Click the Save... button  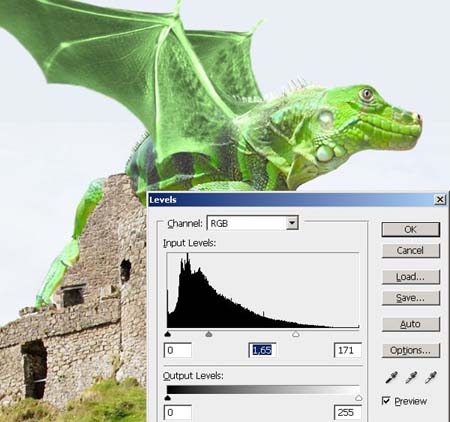[x=411, y=298]
